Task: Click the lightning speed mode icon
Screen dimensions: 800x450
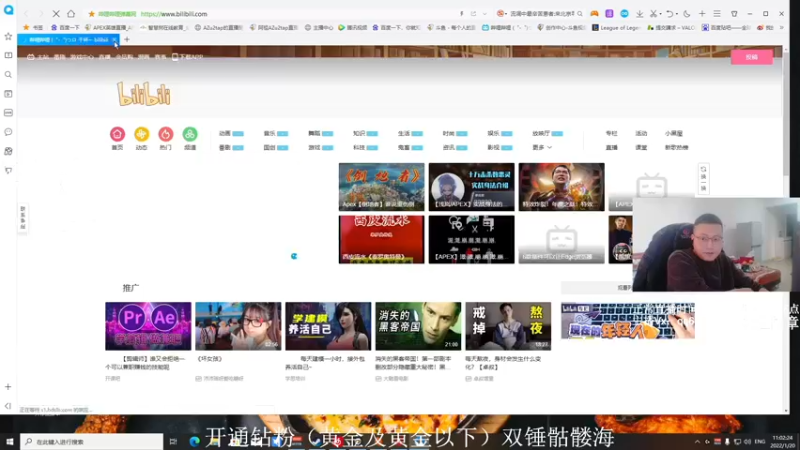Action: [x=462, y=14]
